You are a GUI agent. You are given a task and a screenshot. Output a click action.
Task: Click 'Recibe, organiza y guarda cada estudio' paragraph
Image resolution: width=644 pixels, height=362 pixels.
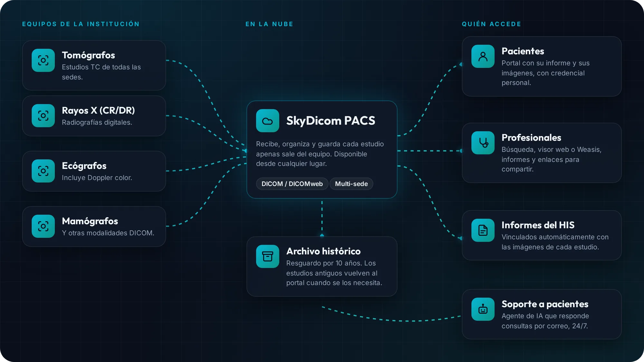coord(320,154)
